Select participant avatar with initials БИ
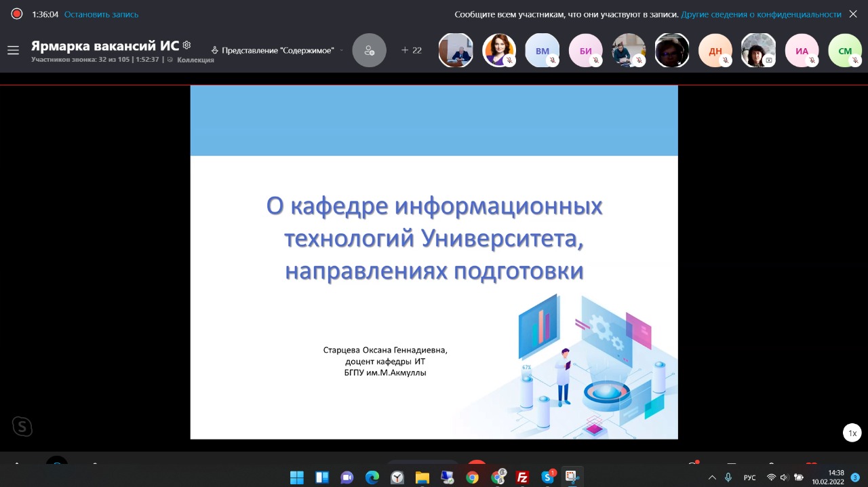The width and height of the screenshot is (868, 487). tap(585, 51)
